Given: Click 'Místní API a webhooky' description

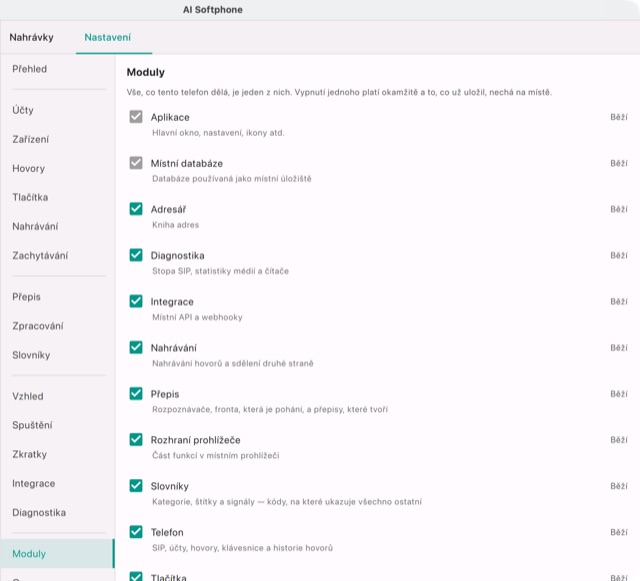Looking at the screenshot, I should tap(197, 317).
